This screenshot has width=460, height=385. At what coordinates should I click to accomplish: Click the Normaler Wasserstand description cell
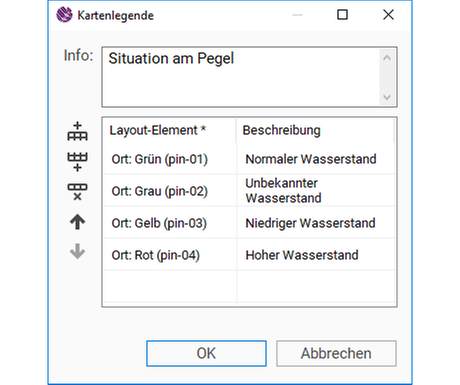(316, 159)
